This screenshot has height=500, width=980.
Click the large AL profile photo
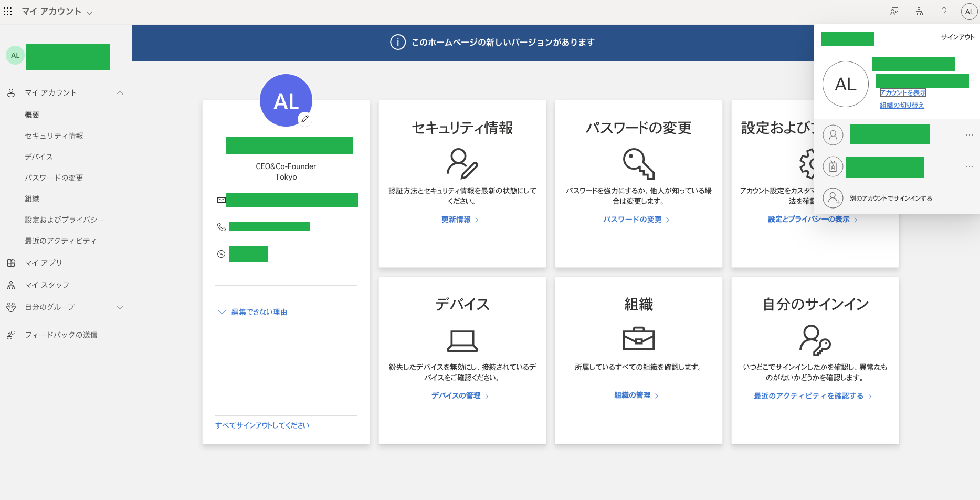pyautogui.click(x=286, y=100)
